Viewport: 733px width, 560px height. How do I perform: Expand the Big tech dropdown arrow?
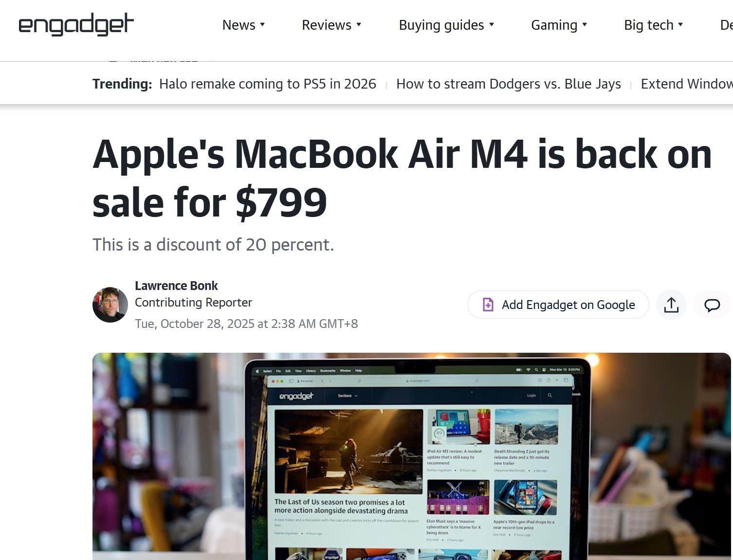680,24
